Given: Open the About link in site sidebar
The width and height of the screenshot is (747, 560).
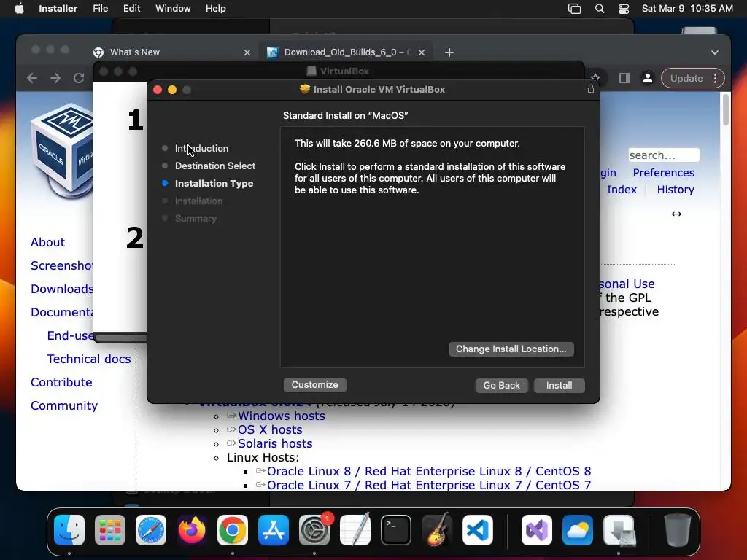Looking at the screenshot, I should click(47, 242).
